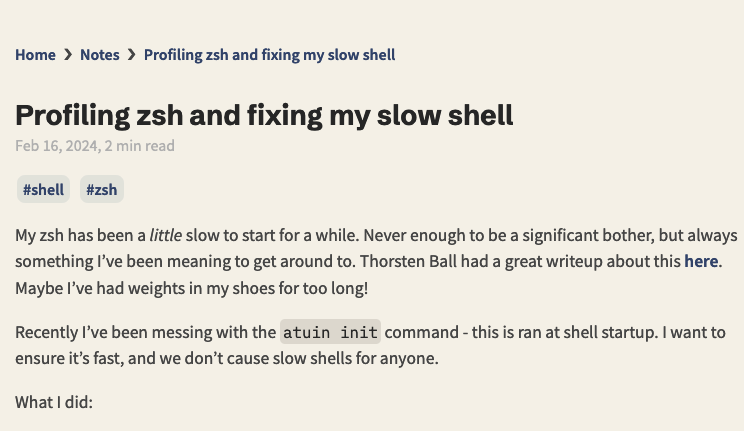
Task: Click the "2 min read" label
Action: point(139,146)
